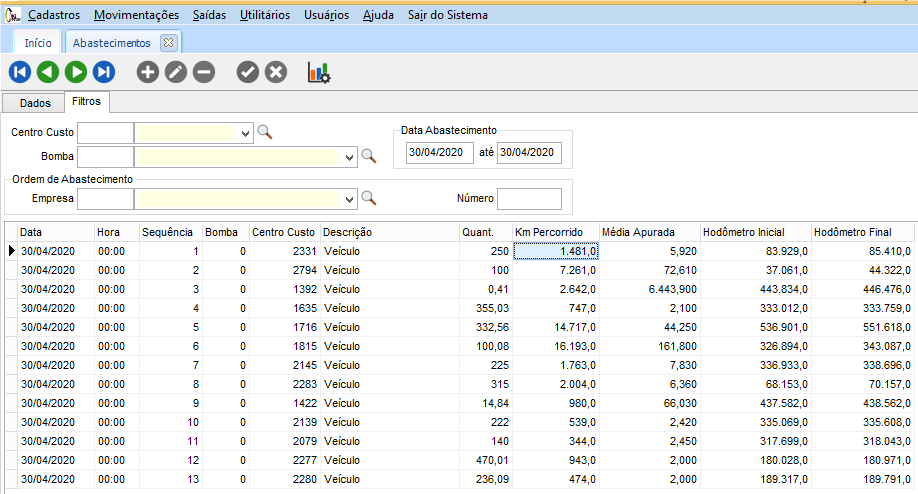Cancel changes with the X icon

276,72
